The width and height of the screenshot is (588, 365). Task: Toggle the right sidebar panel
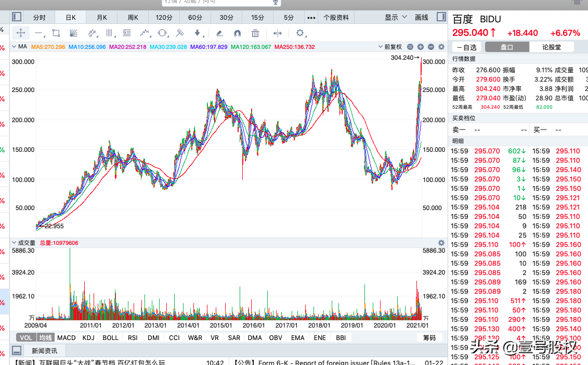441,17
